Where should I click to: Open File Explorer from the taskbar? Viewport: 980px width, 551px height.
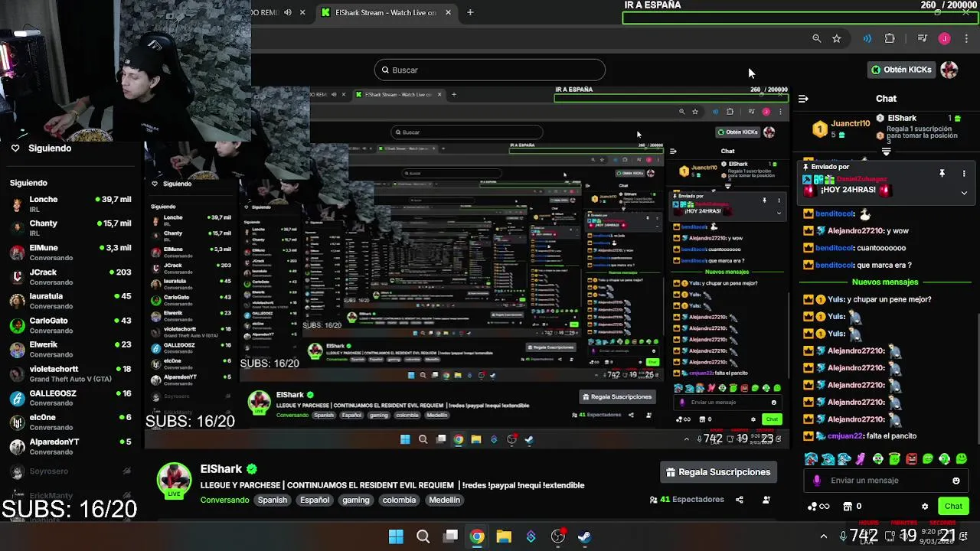504,536
